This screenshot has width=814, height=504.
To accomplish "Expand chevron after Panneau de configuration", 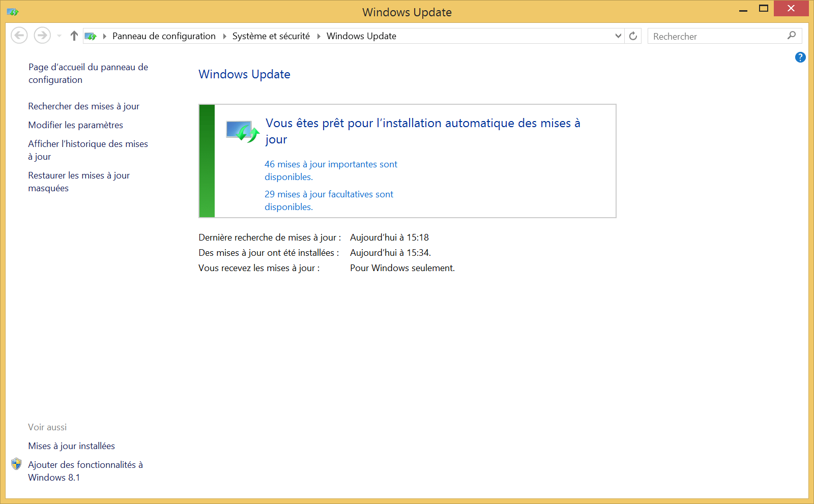I will click(x=224, y=36).
